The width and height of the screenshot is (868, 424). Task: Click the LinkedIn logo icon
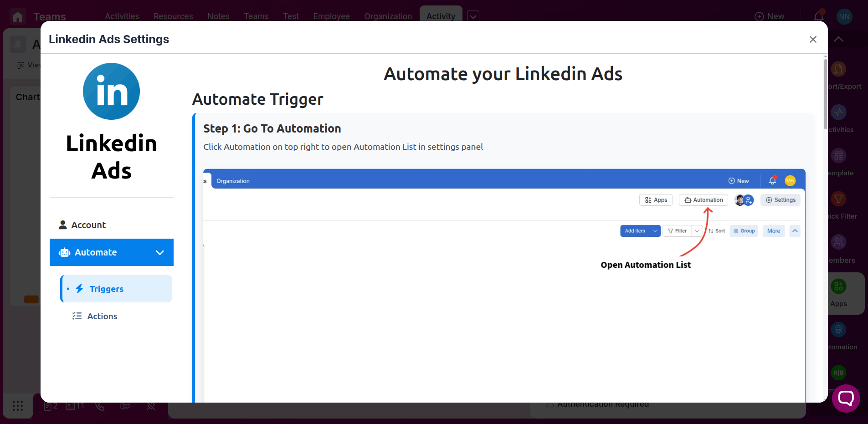click(111, 92)
